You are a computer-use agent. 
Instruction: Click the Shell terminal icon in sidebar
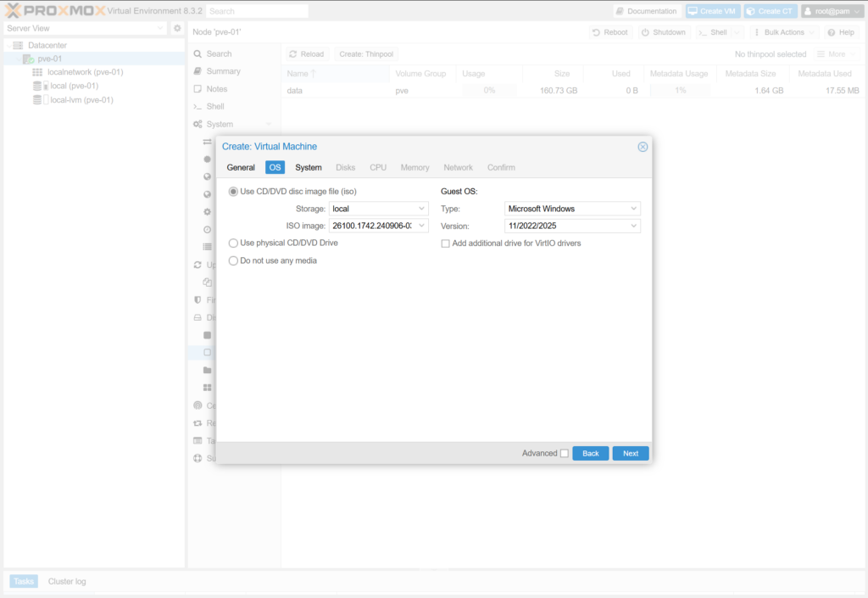(x=198, y=107)
